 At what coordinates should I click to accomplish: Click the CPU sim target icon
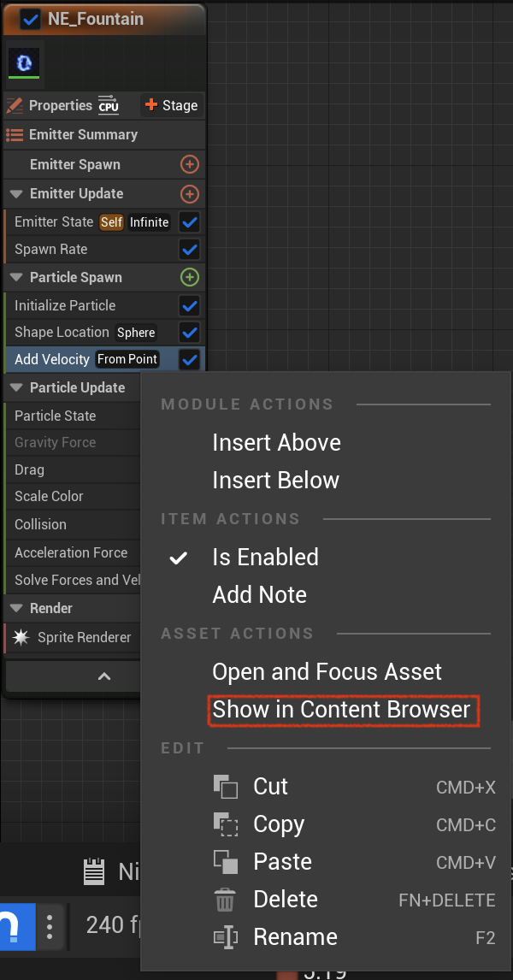[108, 105]
